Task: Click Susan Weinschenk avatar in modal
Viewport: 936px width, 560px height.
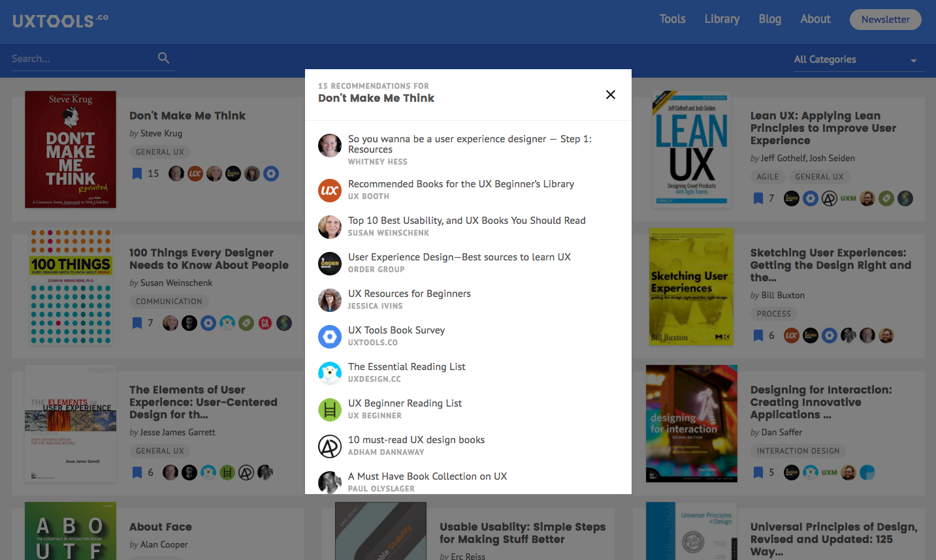Action: [330, 227]
